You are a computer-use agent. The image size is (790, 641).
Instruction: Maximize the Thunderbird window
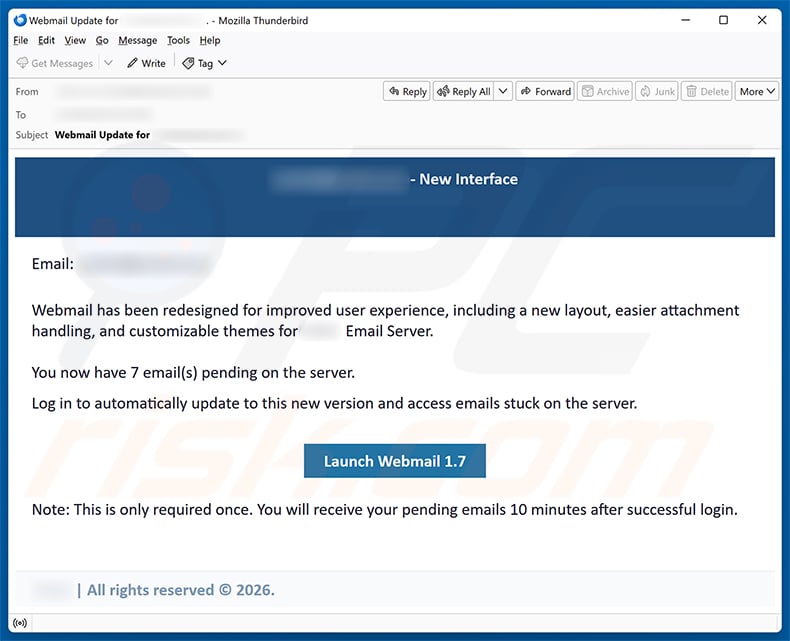[723, 20]
